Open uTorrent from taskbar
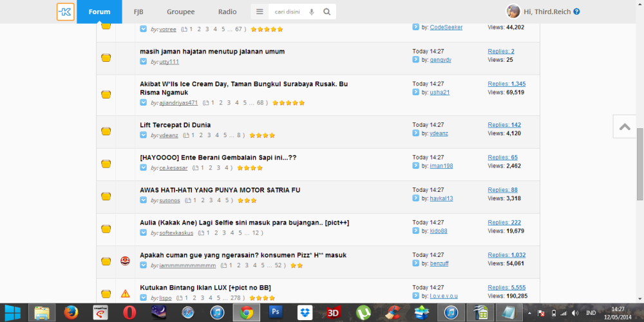Screen dimensions: 644x322 (x=363, y=313)
